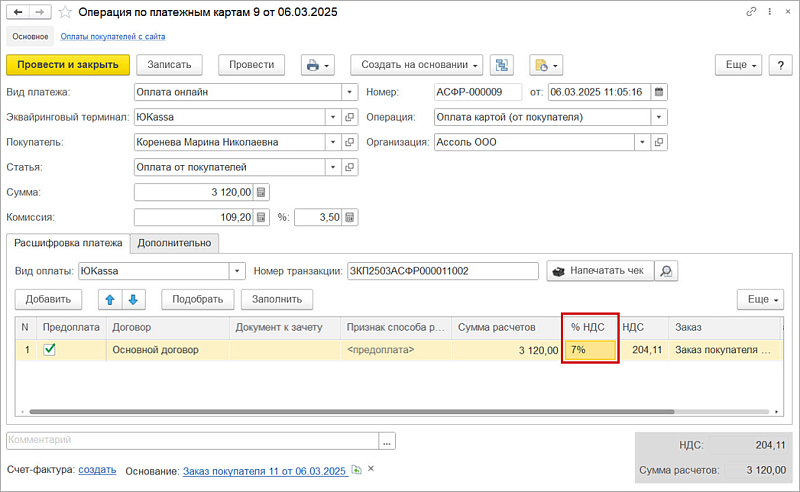Toggle the Предоплата checkbox in row 1
This screenshot has width=800, height=492.
[49, 350]
